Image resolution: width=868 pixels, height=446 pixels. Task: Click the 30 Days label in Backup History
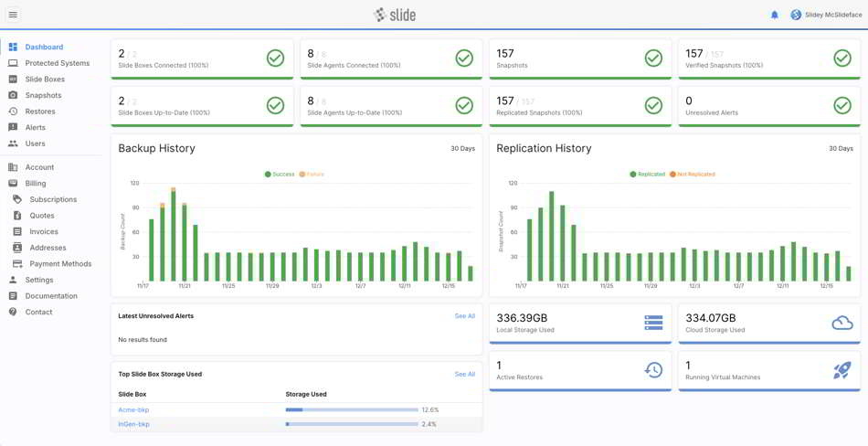point(462,148)
